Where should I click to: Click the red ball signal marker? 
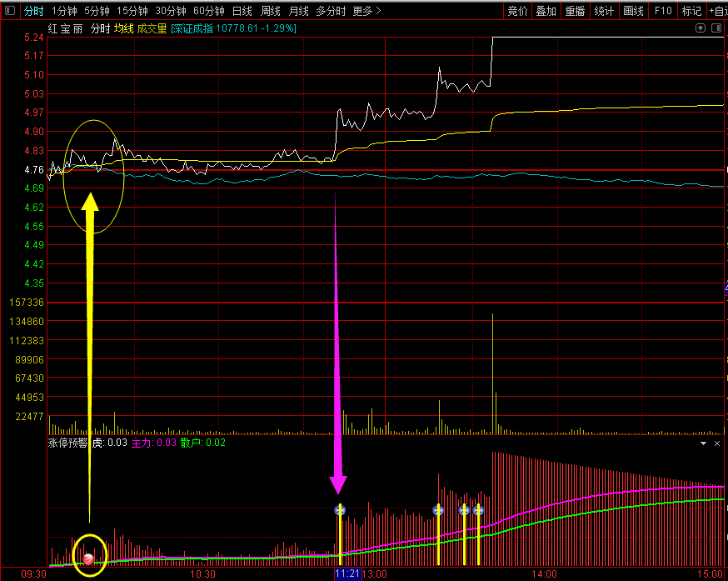click(88, 558)
